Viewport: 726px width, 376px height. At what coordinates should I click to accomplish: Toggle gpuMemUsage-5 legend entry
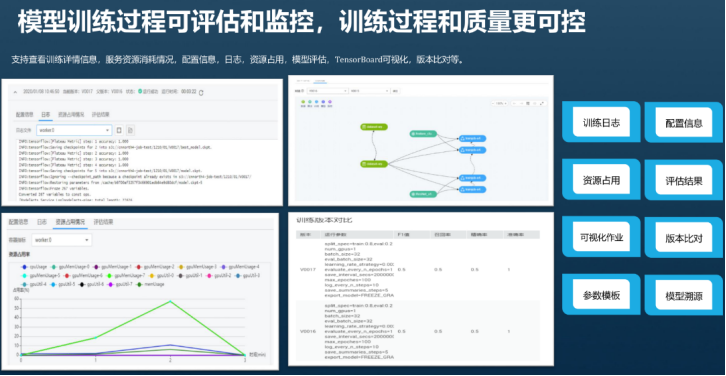(x=41, y=276)
